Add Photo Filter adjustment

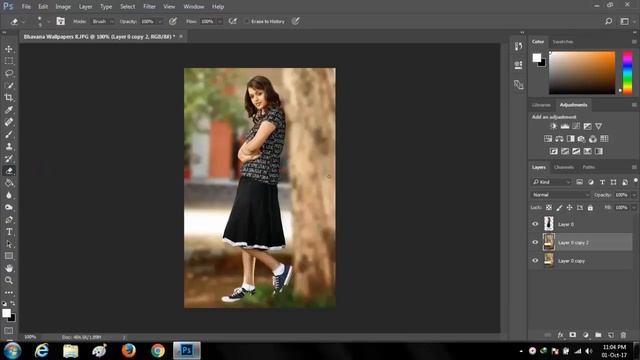[x=582, y=139]
